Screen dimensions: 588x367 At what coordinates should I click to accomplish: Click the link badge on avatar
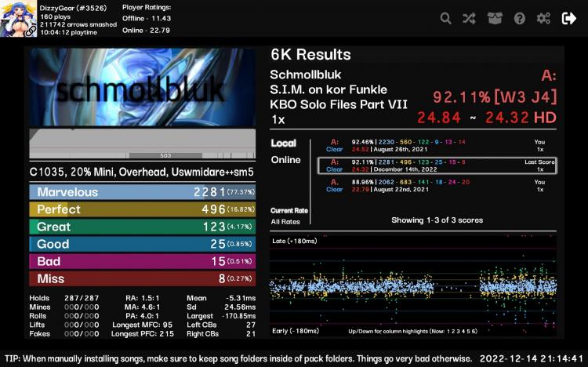[x=30, y=31]
